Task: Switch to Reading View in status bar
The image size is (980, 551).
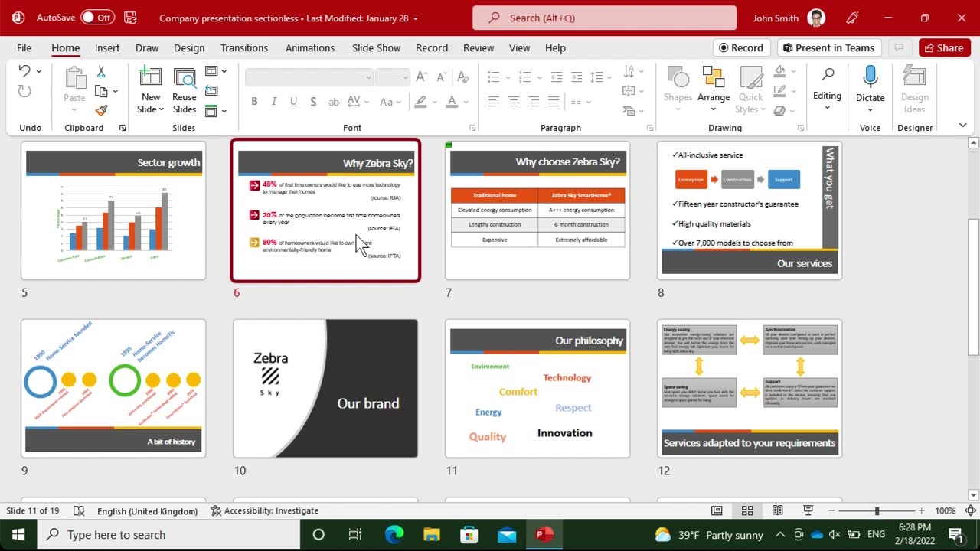Action: click(777, 510)
